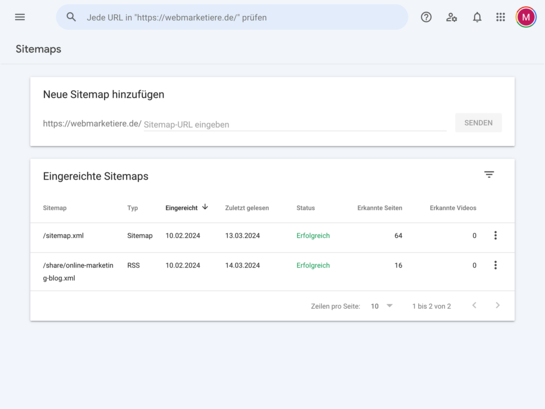The width and height of the screenshot is (545, 409).
Task: Click Erfolgreich status of /sitemap.xml
Action: (x=313, y=236)
